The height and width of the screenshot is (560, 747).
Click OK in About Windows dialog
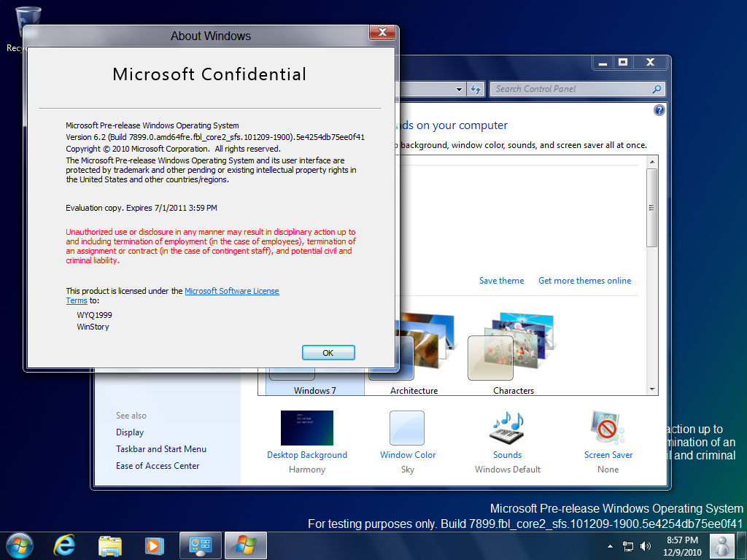coord(328,353)
